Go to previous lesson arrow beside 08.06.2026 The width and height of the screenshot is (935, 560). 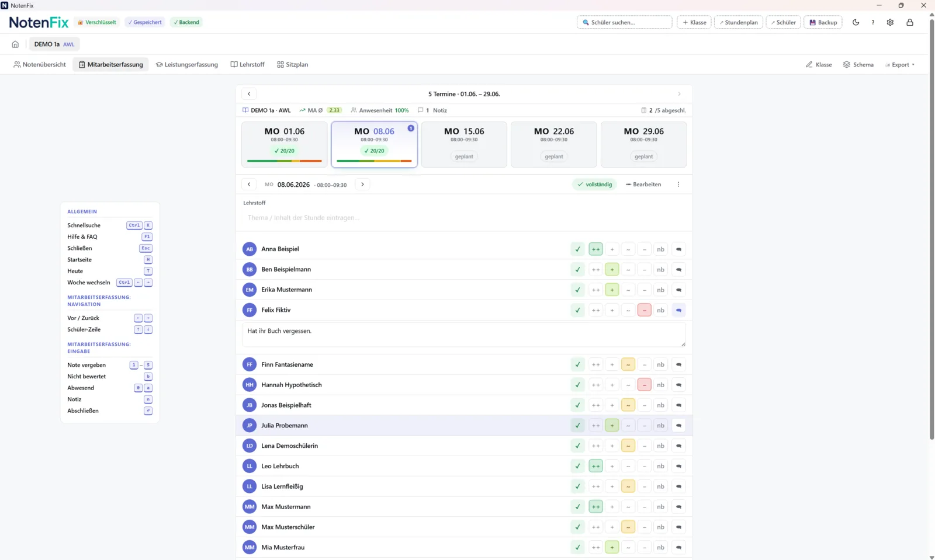pos(249,185)
